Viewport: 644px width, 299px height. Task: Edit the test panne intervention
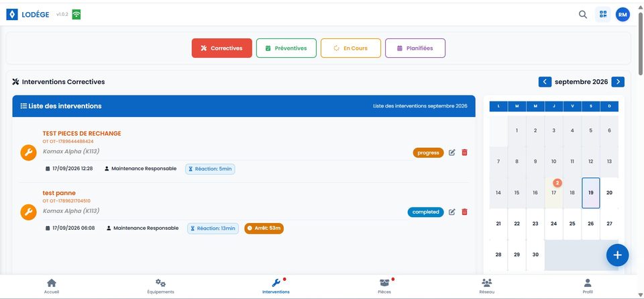click(x=451, y=212)
